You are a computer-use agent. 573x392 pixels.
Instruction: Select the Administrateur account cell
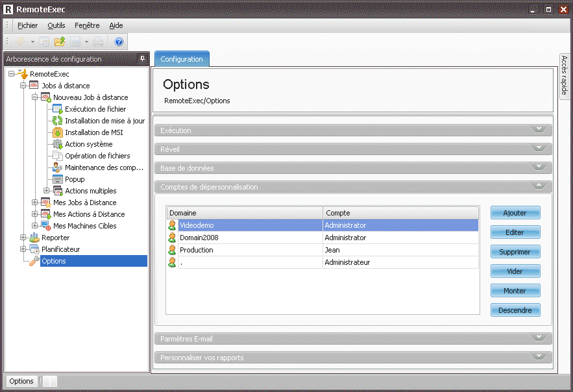click(400, 262)
